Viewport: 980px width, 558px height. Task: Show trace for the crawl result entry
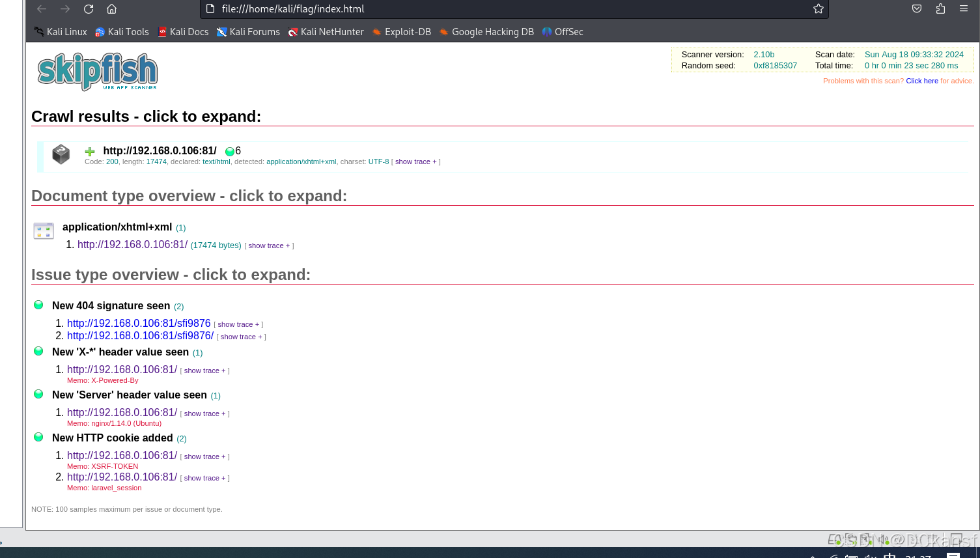[415, 161]
